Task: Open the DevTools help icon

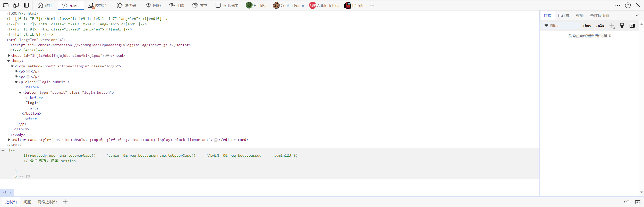Action: (x=628, y=5)
